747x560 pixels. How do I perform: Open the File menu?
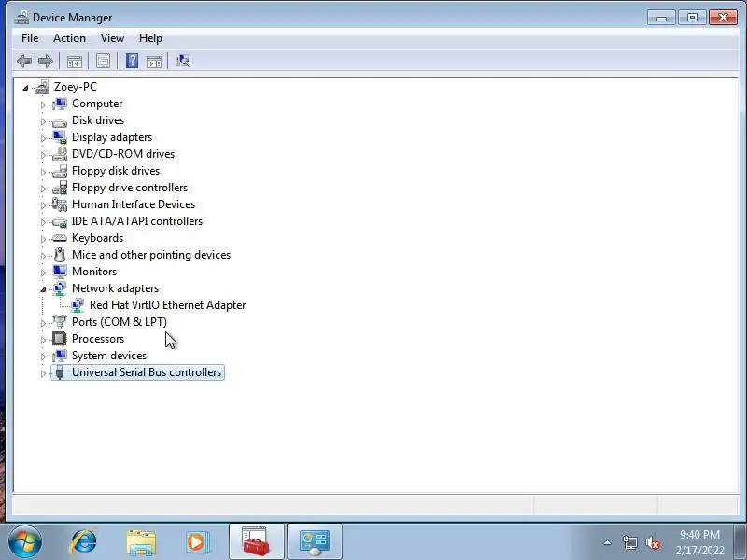click(30, 38)
